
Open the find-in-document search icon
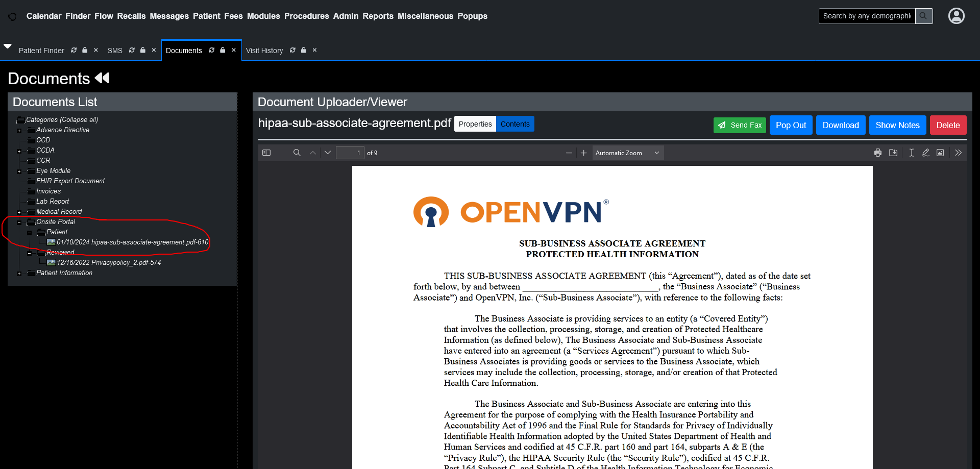(x=297, y=153)
